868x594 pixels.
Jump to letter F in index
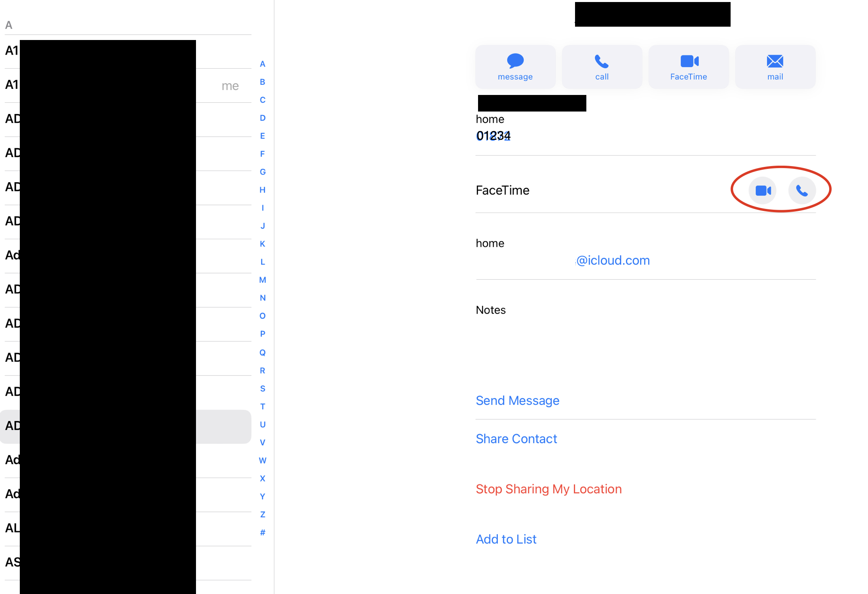tap(263, 154)
